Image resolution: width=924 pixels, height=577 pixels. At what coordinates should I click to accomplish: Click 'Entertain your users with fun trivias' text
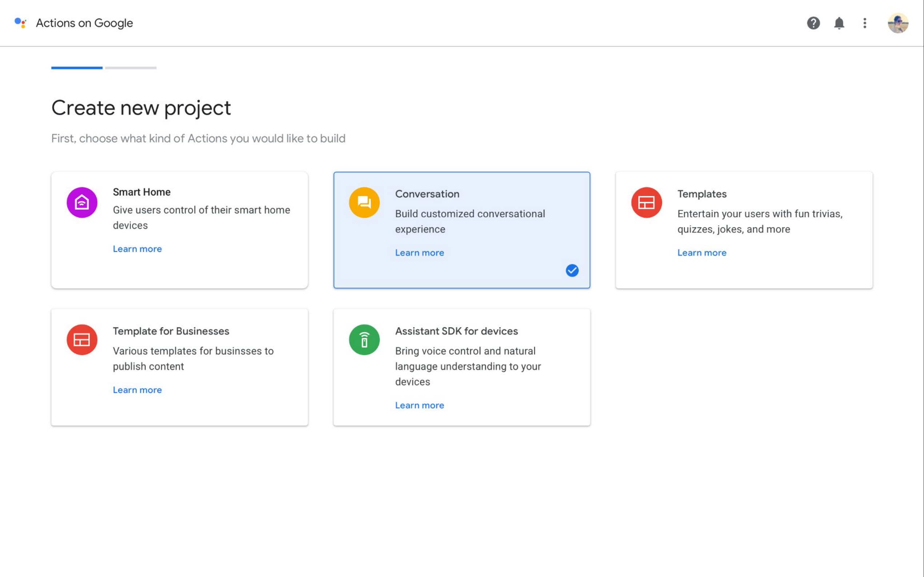(x=760, y=221)
